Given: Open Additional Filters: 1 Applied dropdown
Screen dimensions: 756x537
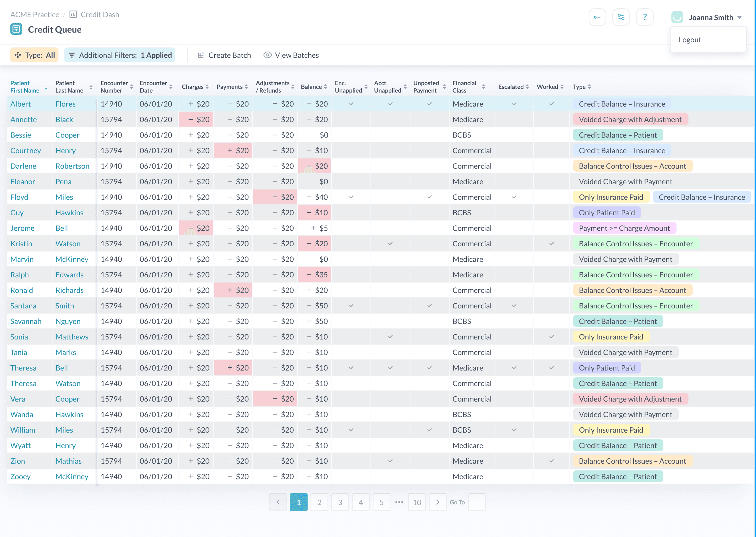Looking at the screenshot, I should 120,55.
